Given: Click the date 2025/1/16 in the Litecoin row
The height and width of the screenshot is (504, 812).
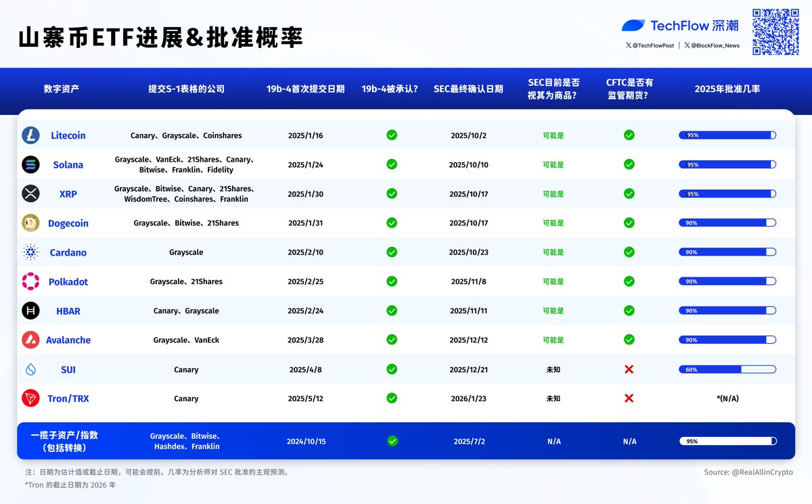Looking at the screenshot, I should pyautogui.click(x=305, y=135).
